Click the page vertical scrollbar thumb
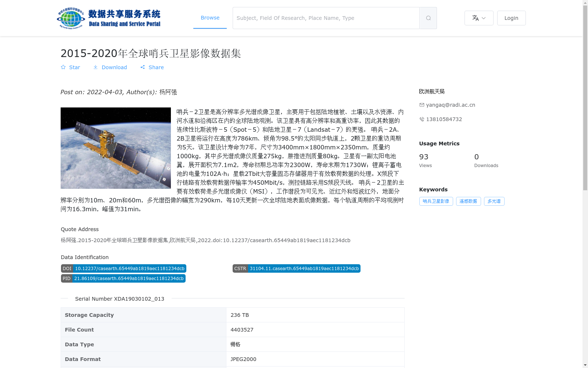Viewport: 588px width, 368px height. pyautogui.click(x=585, y=98)
